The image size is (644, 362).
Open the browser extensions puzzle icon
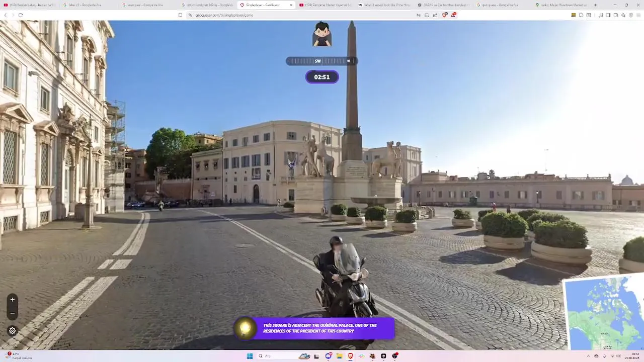pyautogui.click(x=581, y=15)
